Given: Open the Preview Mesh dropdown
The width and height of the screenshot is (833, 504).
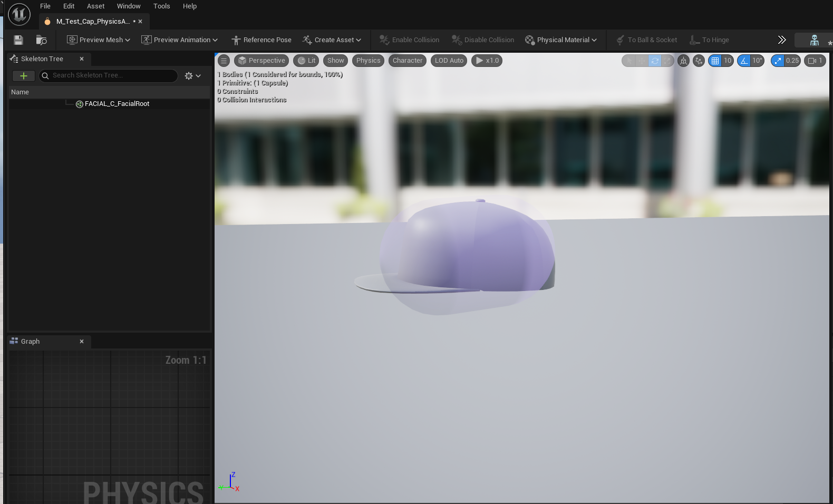Looking at the screenshot, I should click(99, 40).
